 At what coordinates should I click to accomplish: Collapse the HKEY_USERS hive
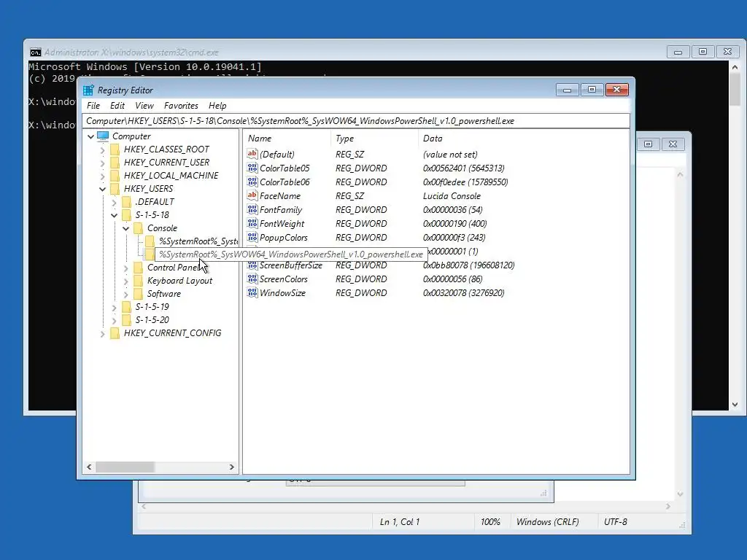coord(102,189)
